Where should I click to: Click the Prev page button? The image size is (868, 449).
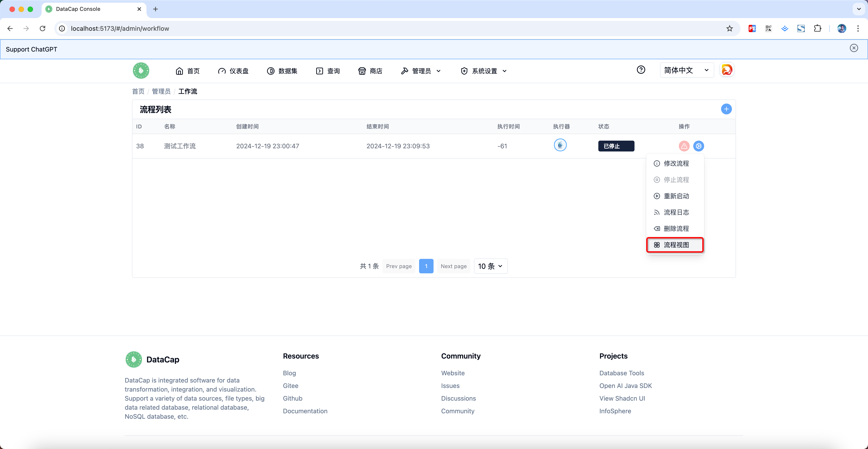[x=399, y=266]
